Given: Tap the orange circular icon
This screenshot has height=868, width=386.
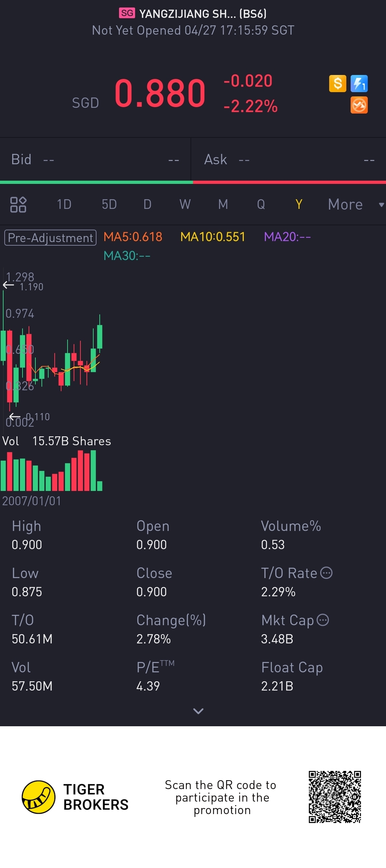Looking at the screenshot, I should point(359,105).
